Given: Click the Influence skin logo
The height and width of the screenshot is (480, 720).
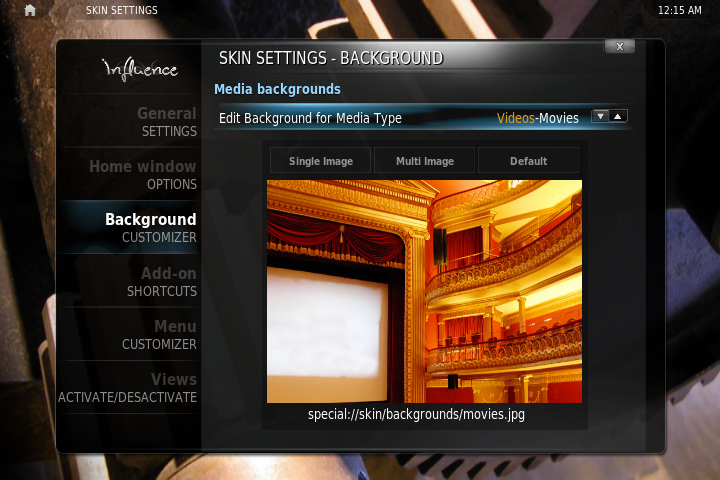Looking at the screenshot, I should tap(140, 69).
